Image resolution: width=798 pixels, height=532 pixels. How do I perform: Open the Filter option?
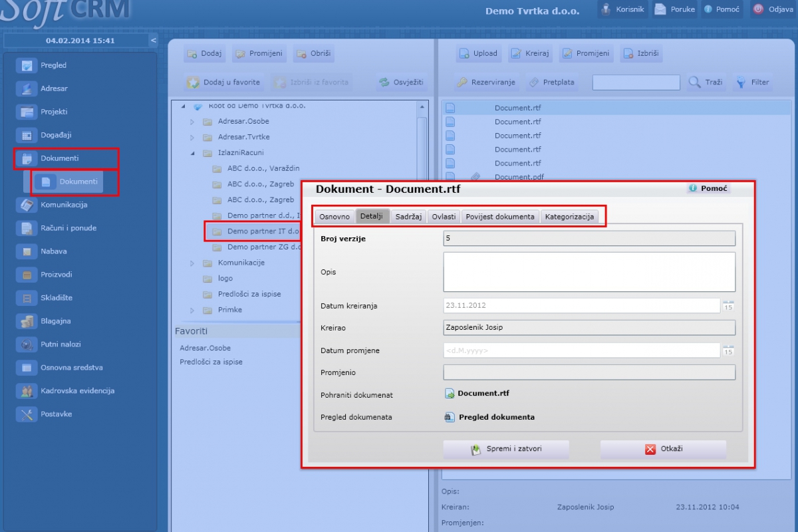click(x=753, y=82)
